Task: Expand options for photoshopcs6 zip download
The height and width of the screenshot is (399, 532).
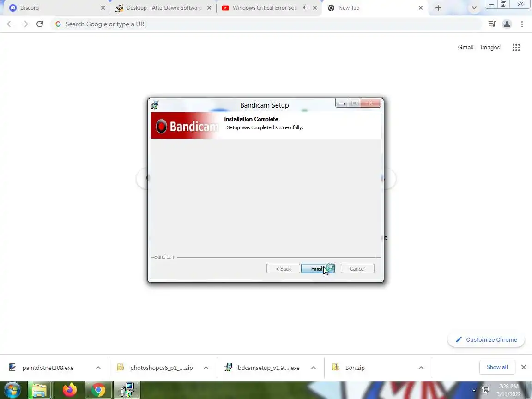Action: pyautogui.click(x=206, y=368)
